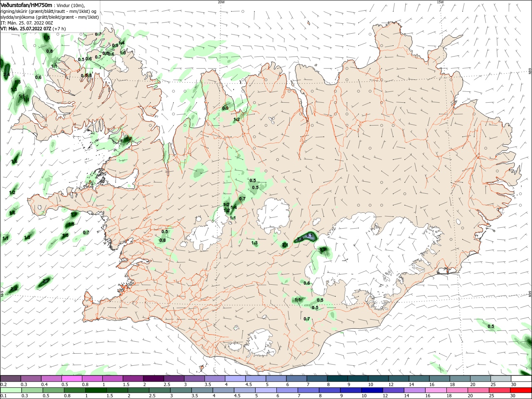532x399 pixels.
Task: Click the 15W longitude label
Action: pos(440,2)
